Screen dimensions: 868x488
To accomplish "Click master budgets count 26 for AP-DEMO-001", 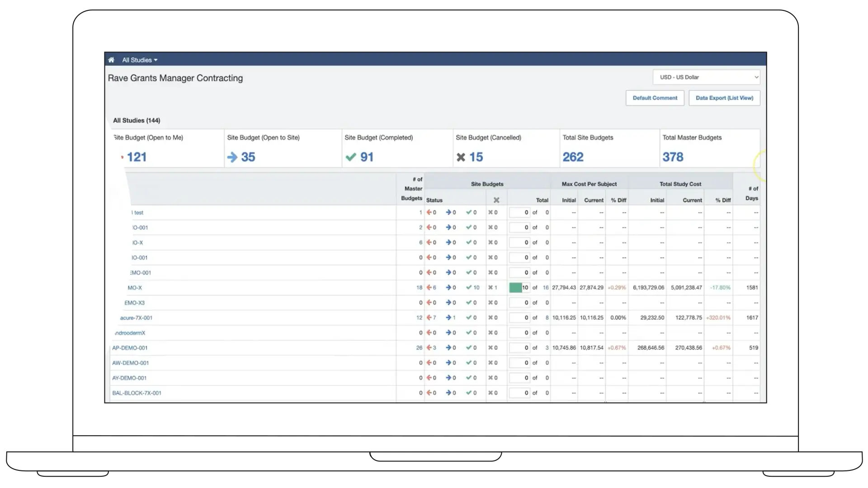I will click(x=419, y=348).
